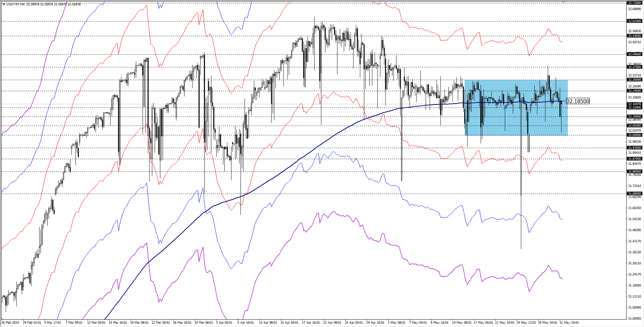Image resolution: width=644 pixels, height=327 pixels.
Task: Click the 21 May 20:01 time label
Action: [504, 323]
